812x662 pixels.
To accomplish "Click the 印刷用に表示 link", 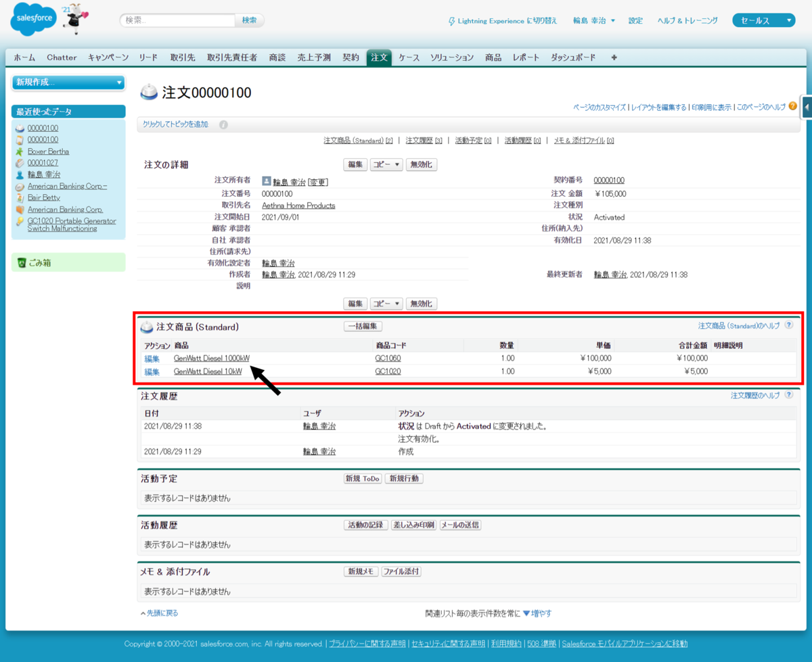I will click(711, 107).
